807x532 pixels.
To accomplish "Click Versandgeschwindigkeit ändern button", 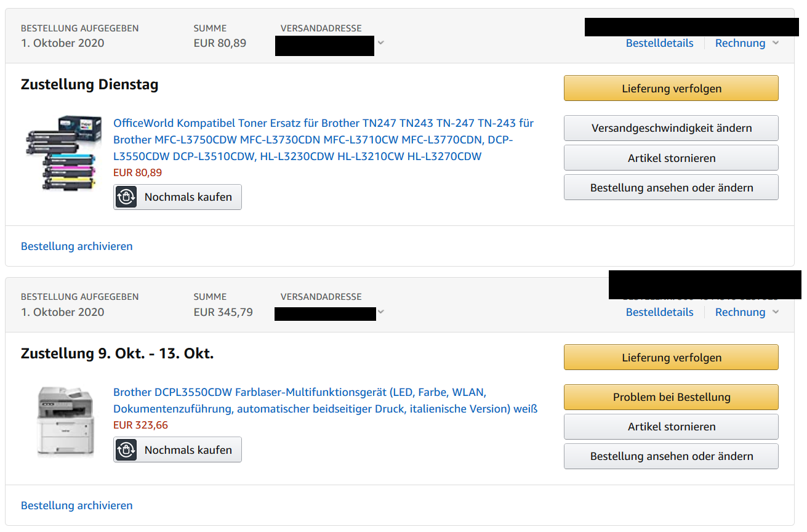I will coord(671,128).
